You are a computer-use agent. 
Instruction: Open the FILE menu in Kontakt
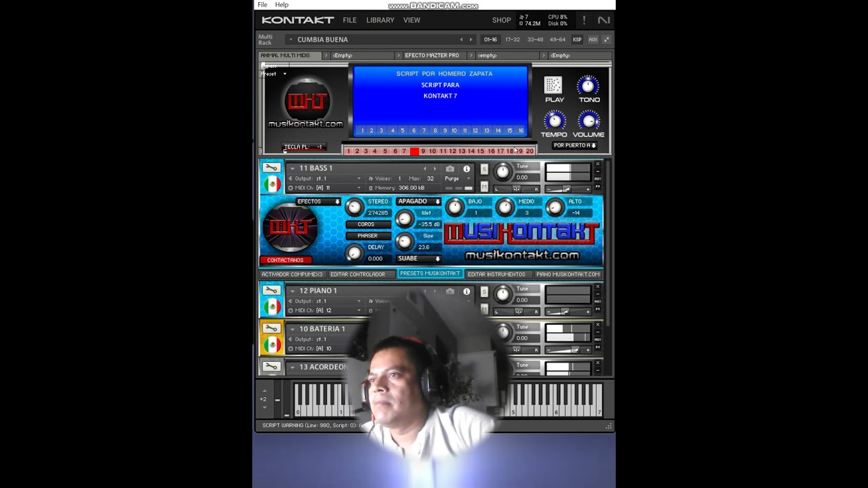click(349, 20)
